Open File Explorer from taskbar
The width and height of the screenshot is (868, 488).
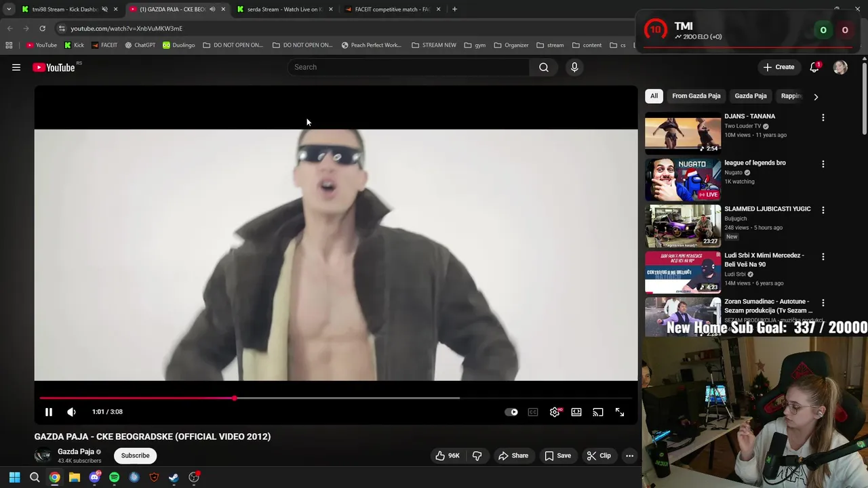point(75,477)
